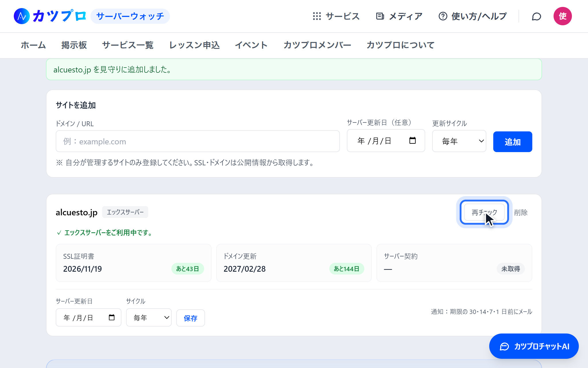Screen dimensions: 588x368
Task: Open the 掲示板 tab
Action: tap(74, 45)
